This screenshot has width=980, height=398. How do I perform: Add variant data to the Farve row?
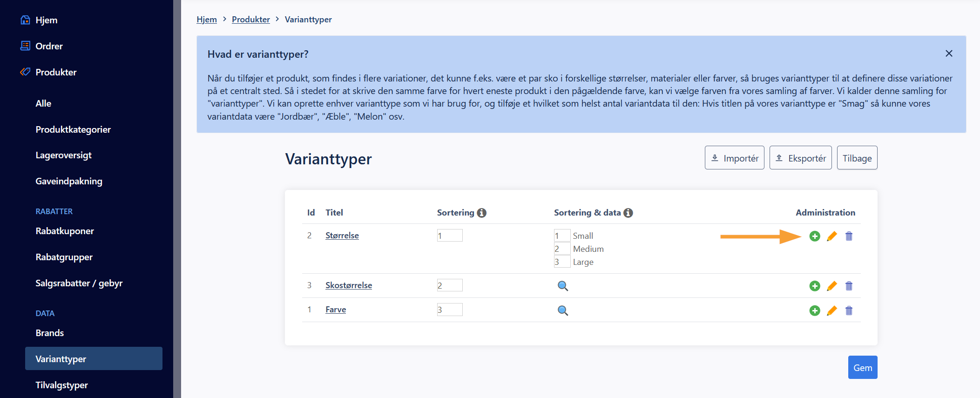[815, 310]
